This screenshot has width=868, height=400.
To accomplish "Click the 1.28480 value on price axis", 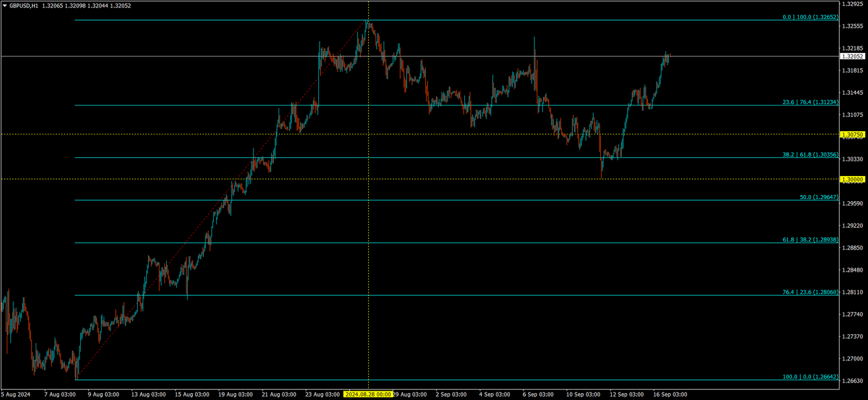I will coord(853,270).
